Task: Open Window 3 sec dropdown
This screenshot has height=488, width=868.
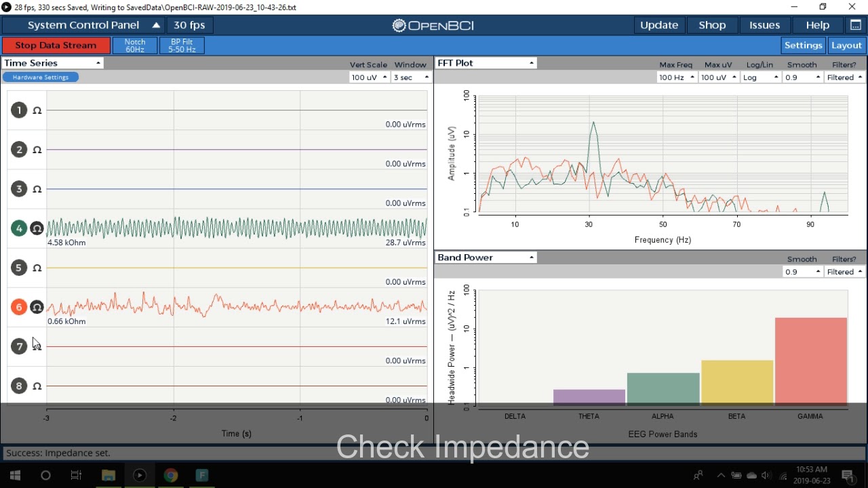Action: pyautogui.click(x=412, y=77)
